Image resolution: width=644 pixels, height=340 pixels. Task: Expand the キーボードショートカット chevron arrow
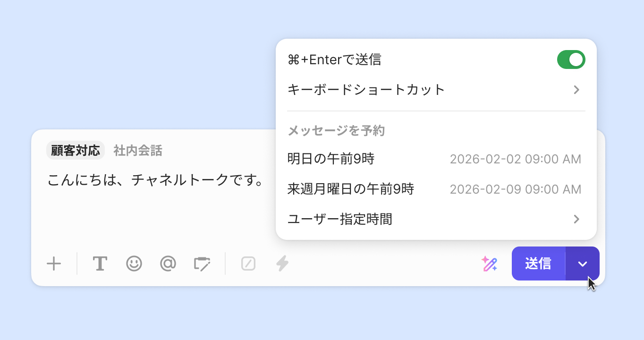(x=576, y=90)
